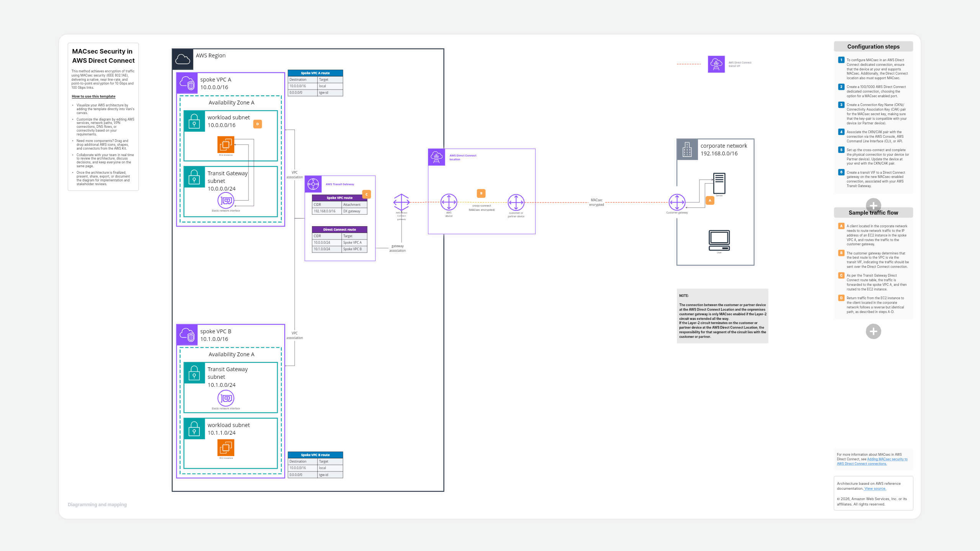This screenshot has height=551, width=980.
Task: Select Elastic network interface icon in spoke VPC A
Action: point(226,201)
